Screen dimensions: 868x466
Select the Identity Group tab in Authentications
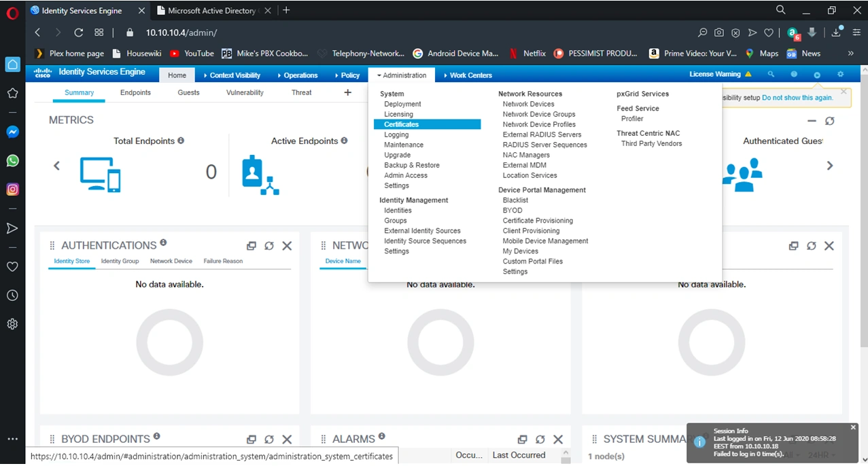[120, 261]
